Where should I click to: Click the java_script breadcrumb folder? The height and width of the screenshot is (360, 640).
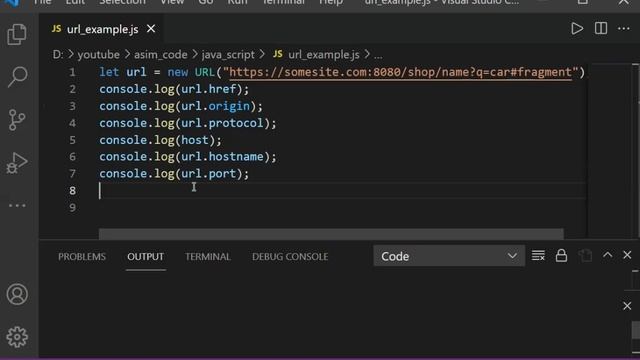(x=228, y=54)
